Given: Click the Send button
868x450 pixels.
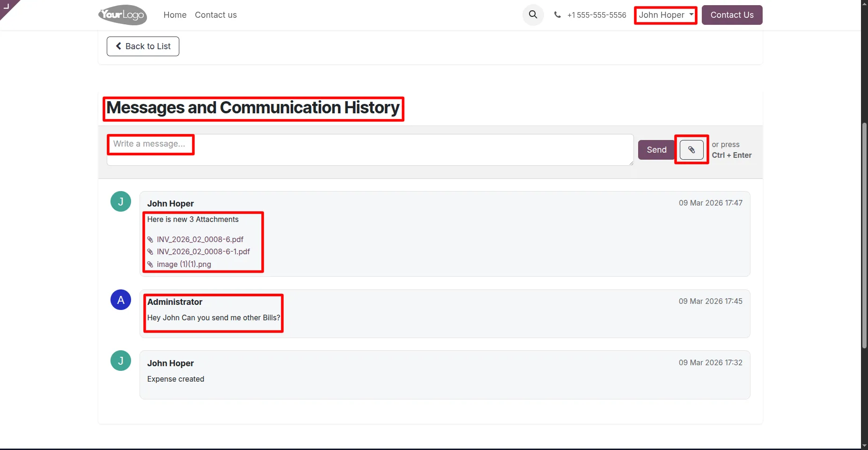Looking at the screenshot, I should coord(656,150).
